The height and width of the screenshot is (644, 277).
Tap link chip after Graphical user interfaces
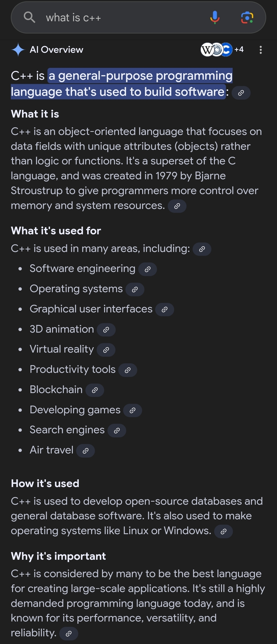[165, 310]
